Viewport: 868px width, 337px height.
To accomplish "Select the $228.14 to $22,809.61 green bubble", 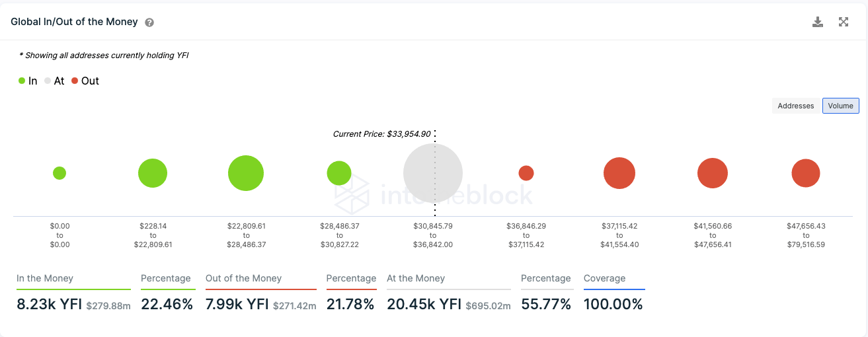I will click(153, 173).
